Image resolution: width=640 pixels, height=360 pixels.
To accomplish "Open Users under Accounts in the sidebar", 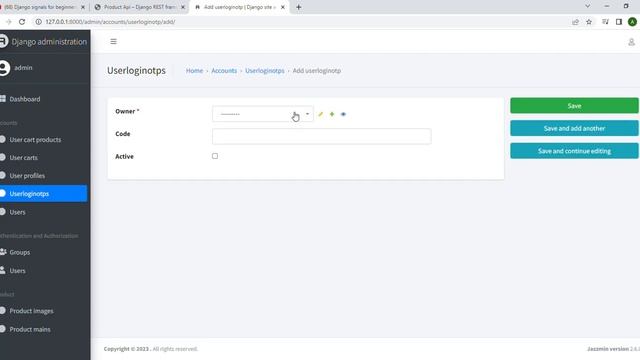I will (17, 212).
